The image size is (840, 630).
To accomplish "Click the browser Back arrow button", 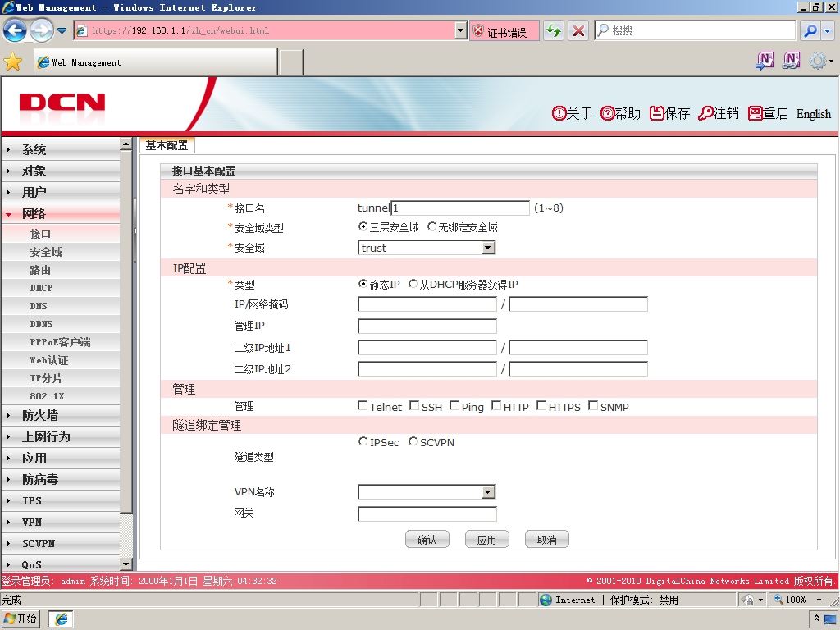I will [x=15, y=30].
